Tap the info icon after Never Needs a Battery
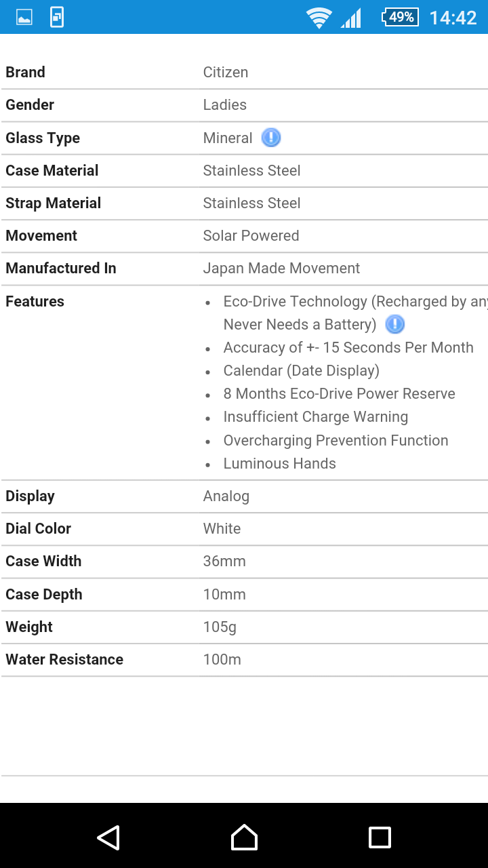The width and height of the screenshot is (488, 868). coord(394,324)
